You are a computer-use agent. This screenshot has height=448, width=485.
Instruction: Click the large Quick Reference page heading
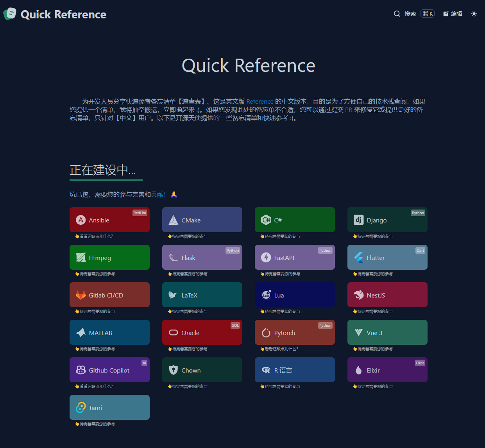coord(249,65)
